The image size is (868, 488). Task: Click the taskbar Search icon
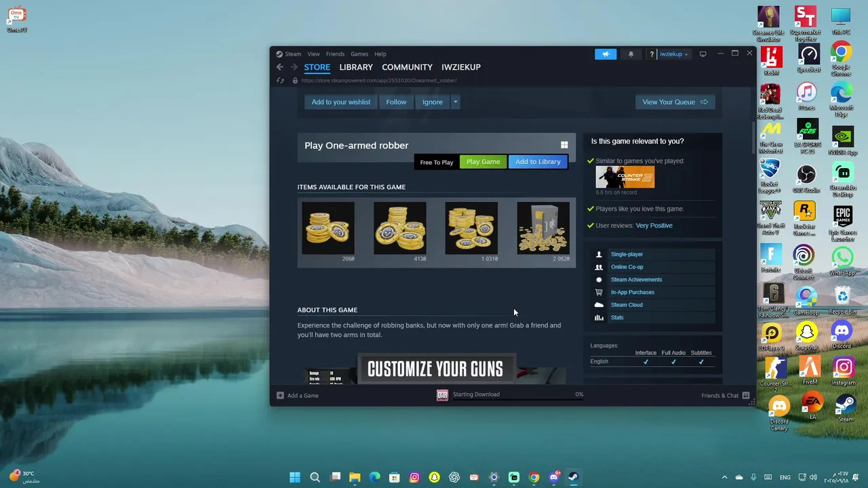[x=315, y=477]
